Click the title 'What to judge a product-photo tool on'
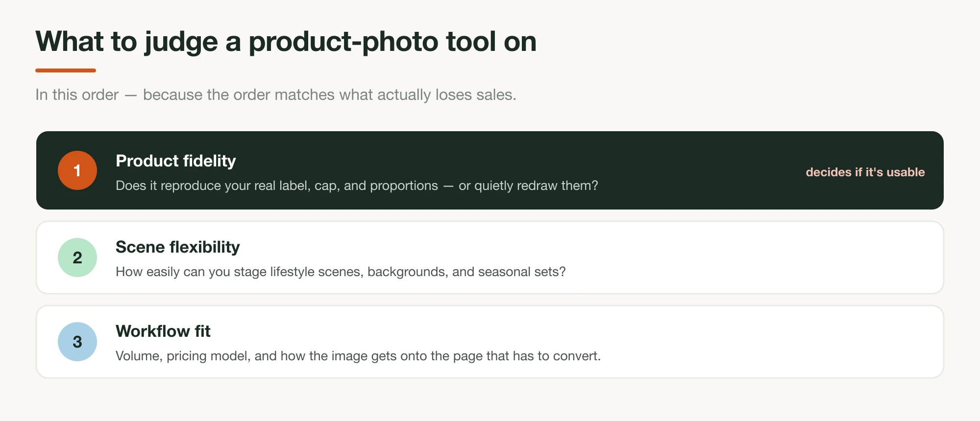This screenshot has width=980, height=421. coord(286,42)
